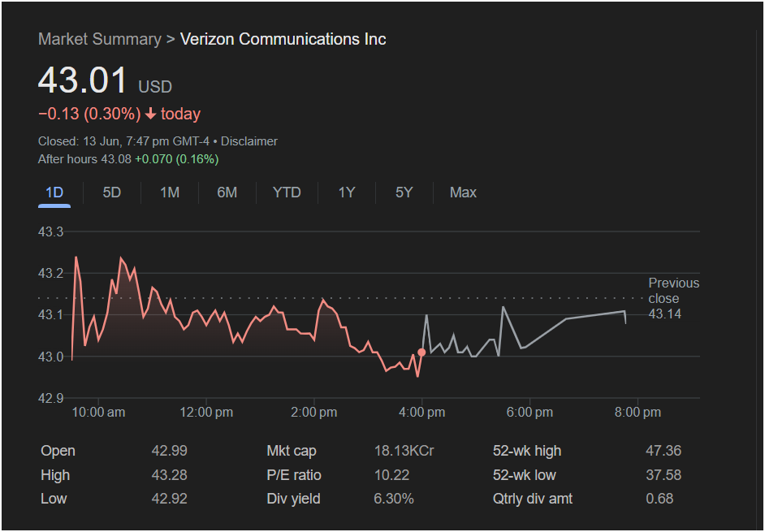Click the red closing price marker dot

coord(421,353)
